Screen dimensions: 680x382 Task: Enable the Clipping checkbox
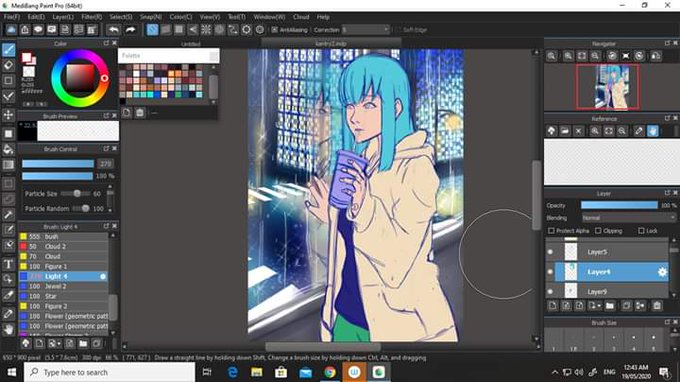[598, 231]
